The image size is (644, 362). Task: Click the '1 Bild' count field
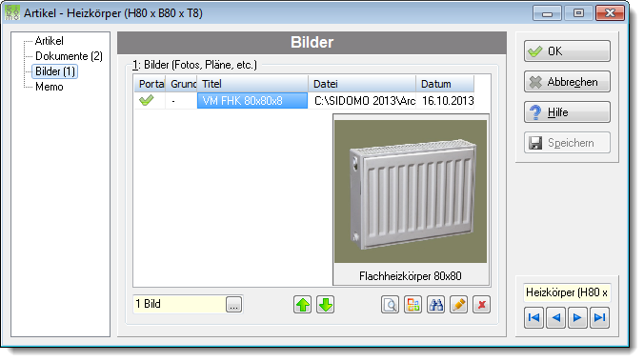(179, 304)
